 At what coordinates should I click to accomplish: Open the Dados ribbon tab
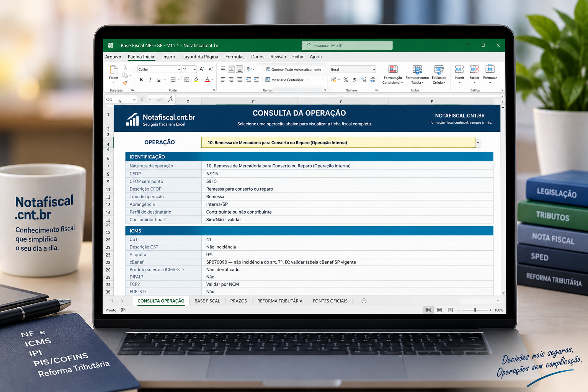[x=258, y=57]
